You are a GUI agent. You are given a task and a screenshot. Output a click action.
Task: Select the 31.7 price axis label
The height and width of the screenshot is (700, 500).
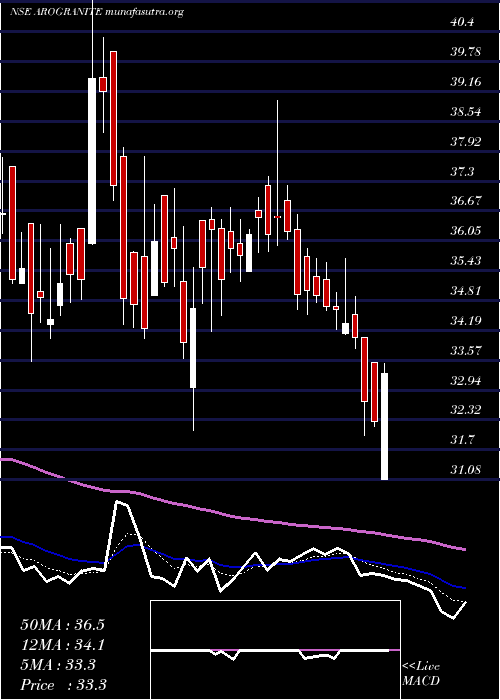click(x=462, y=440)
